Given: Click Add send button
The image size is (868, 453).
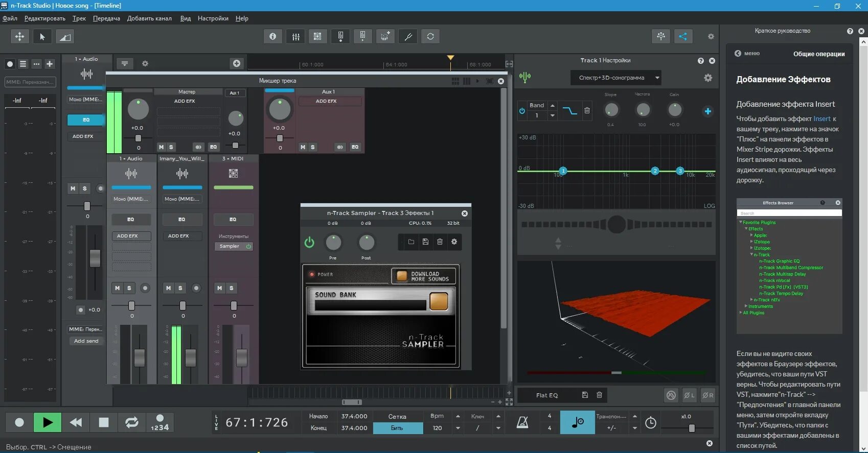Looking at the screenshot, I should 86,341.
